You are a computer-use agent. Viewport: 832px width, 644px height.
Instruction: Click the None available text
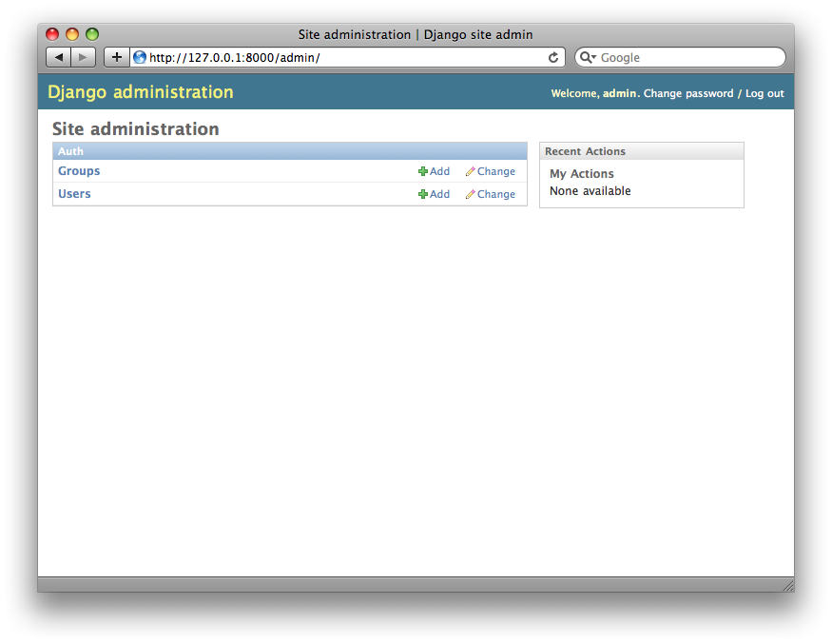(590, 191)
